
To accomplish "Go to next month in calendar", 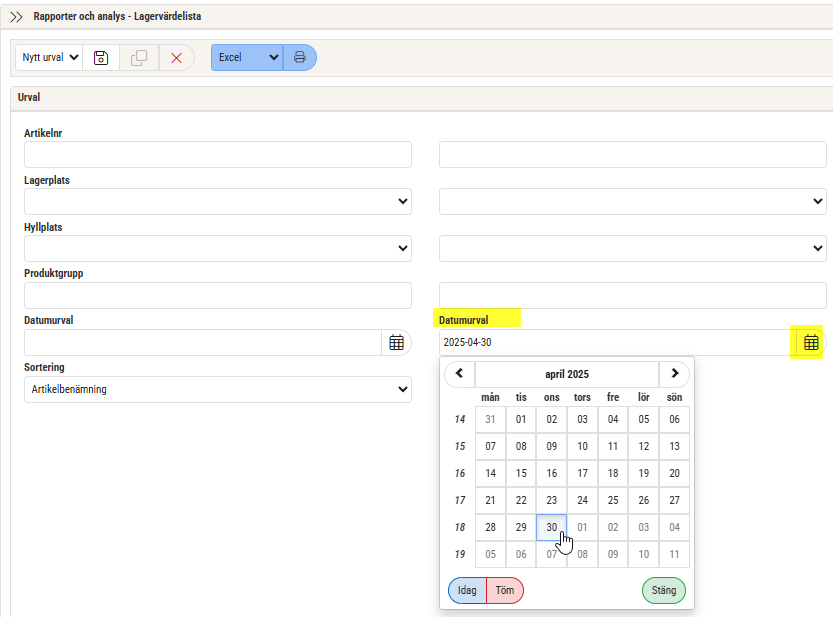I will pos(674,374).
